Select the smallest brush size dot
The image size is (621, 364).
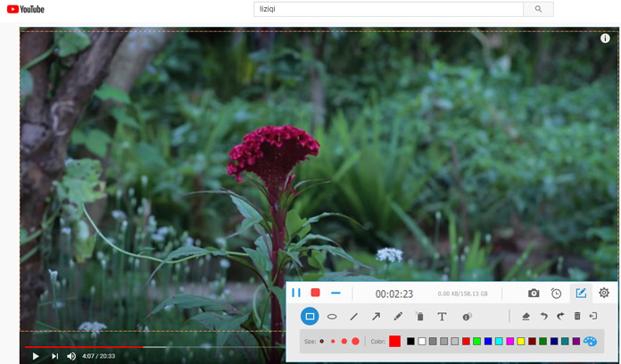(x=322, y=341)
